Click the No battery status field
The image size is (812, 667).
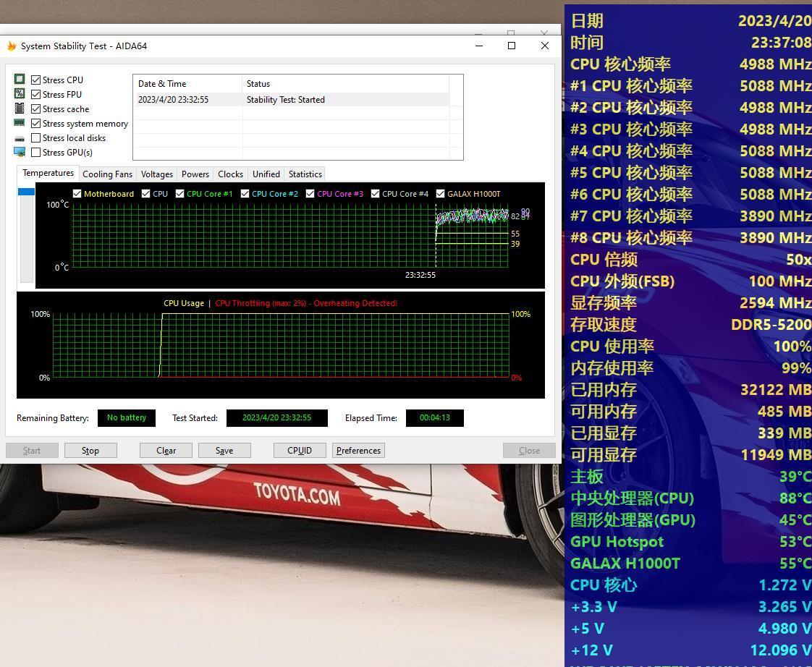(x=127, y=418)
